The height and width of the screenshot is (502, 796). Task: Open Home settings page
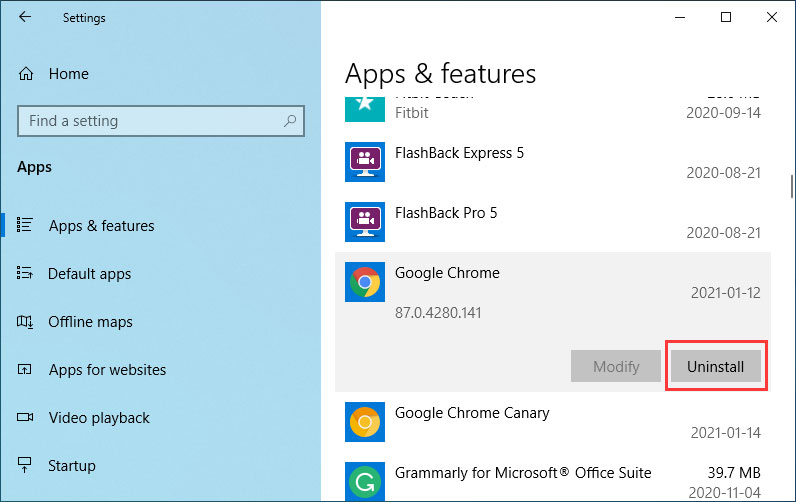69,74
